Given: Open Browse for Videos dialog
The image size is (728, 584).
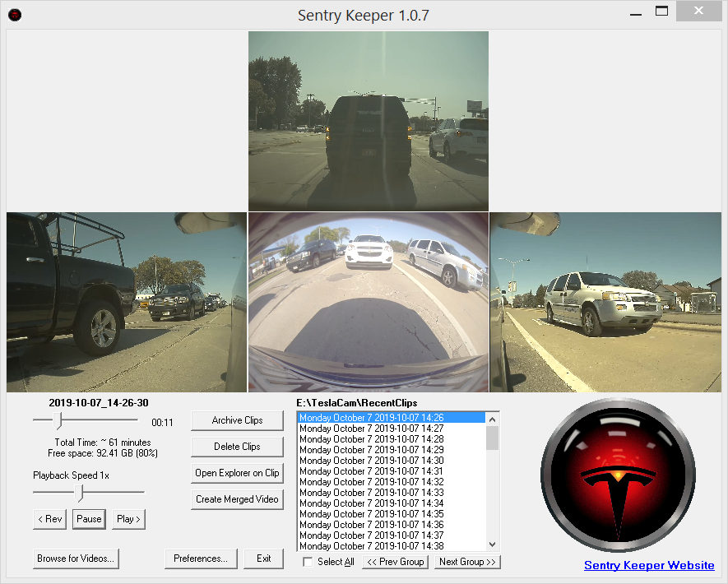Looking at the screenshot, I should click(76, 559).
